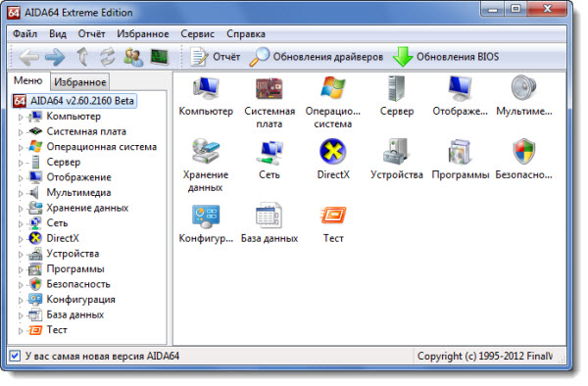Switch to the Меню tab
This screenshot has width=588, height=386.
coord(28,80)
